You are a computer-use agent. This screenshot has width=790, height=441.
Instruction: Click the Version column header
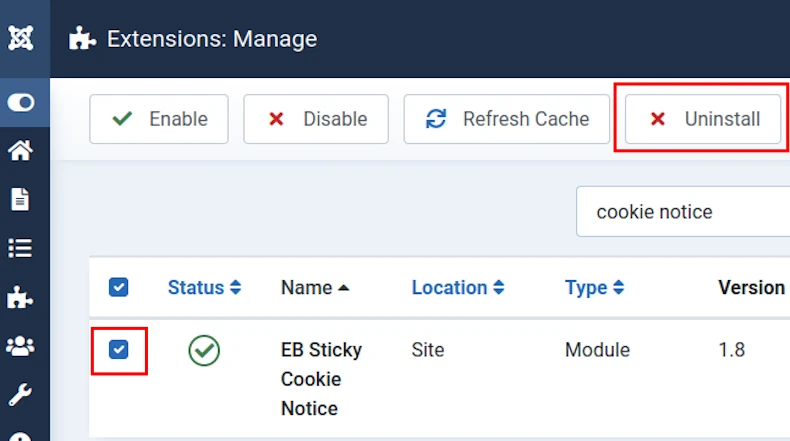point(751,287)
